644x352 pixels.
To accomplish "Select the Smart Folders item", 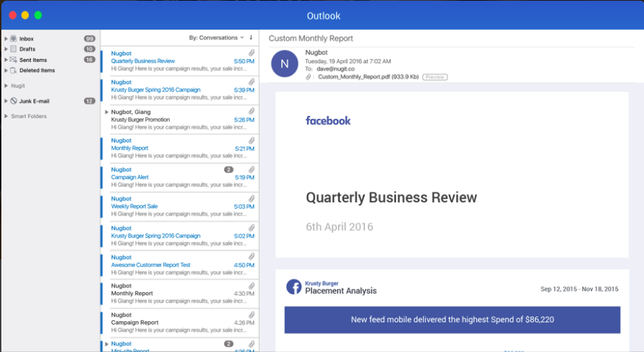I will coord(29,116).
